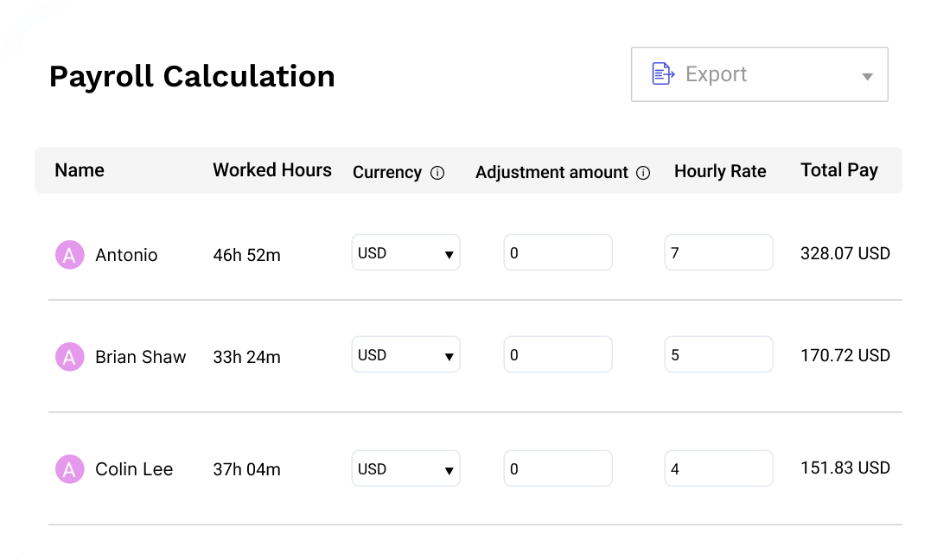Open Antonio's currency dropdown
The width and height of the screenshot is (937, 560).
(405, 252)
